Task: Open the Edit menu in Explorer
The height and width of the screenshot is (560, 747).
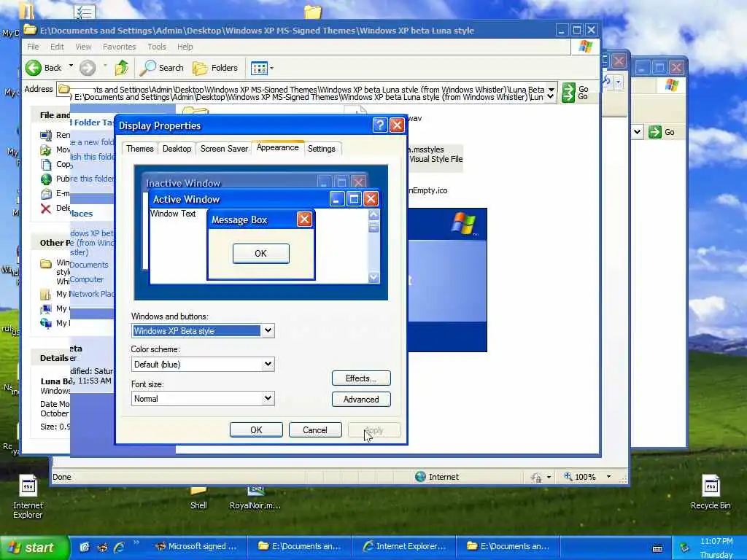Action: (x=57, y=47)
